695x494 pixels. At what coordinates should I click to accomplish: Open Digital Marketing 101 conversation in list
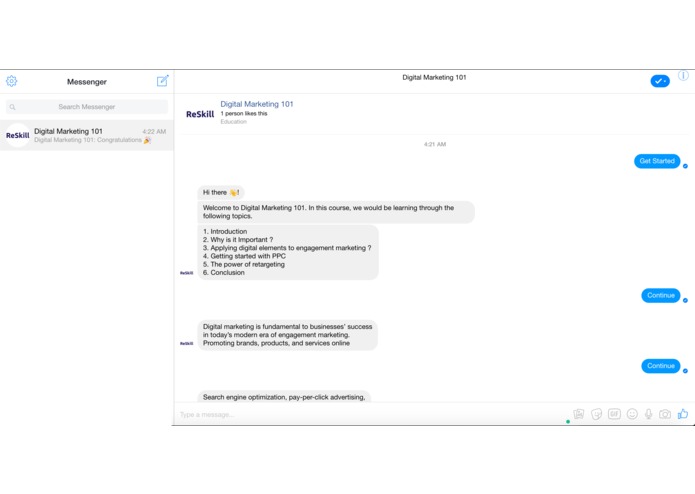pos(87,135)
